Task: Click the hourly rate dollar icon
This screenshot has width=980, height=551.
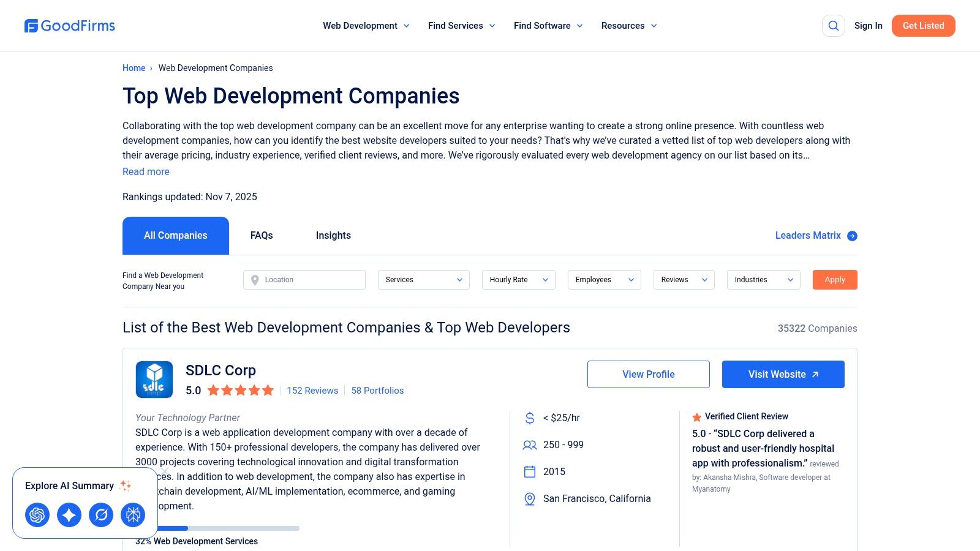Action: pyautogui.click(x=529, y=418)
